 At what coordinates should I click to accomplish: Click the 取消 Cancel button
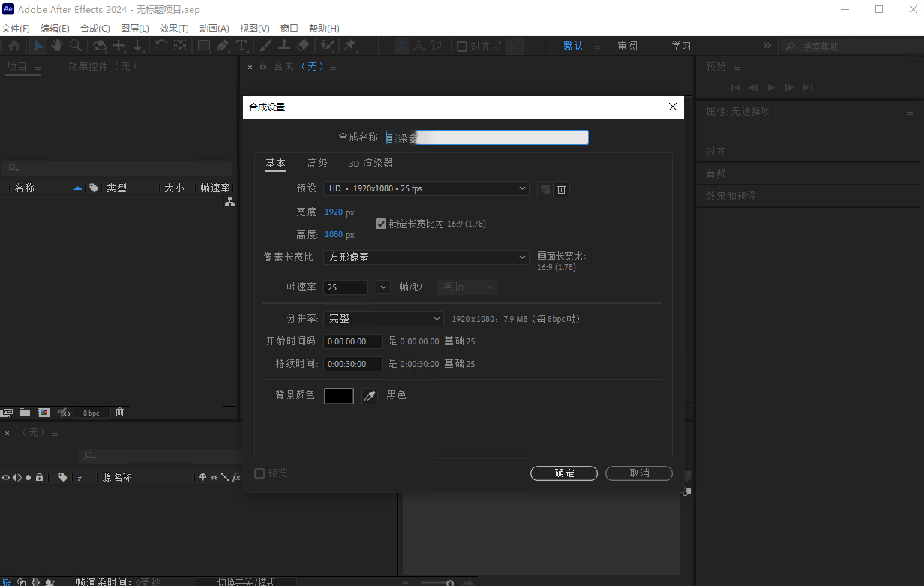click(x=639, y=473)
